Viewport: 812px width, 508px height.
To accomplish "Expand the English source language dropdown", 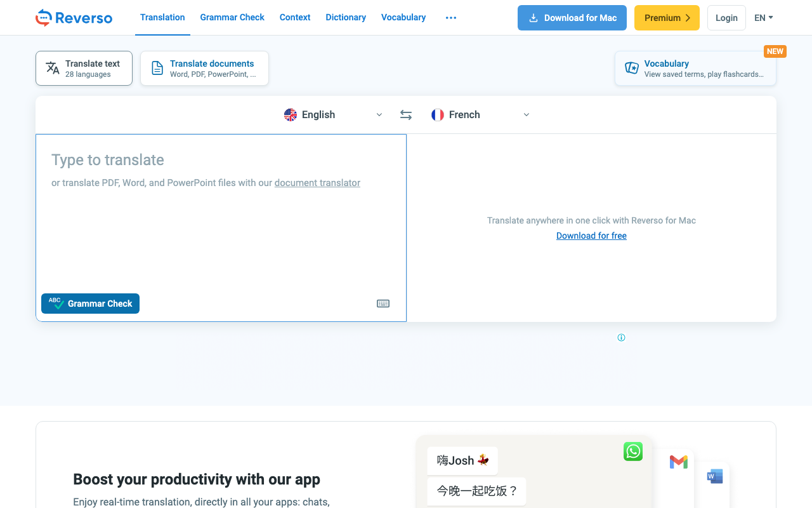I will pos(379,115).
